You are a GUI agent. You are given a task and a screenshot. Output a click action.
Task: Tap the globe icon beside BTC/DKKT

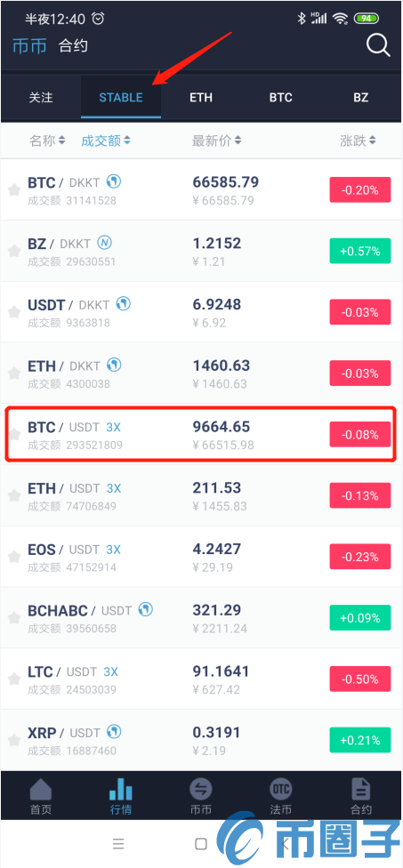(114, 181)
